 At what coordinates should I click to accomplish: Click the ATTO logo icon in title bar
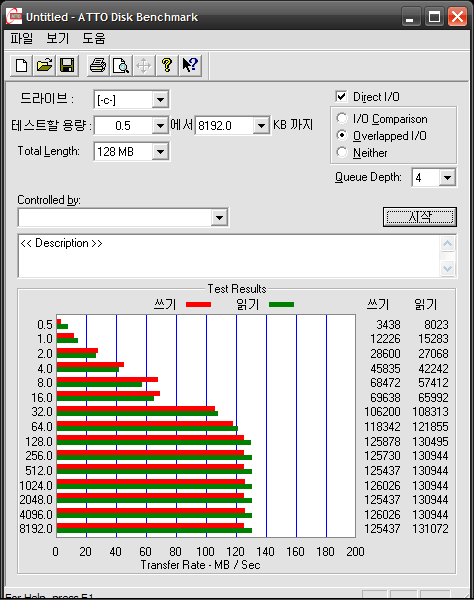(14, 17)
